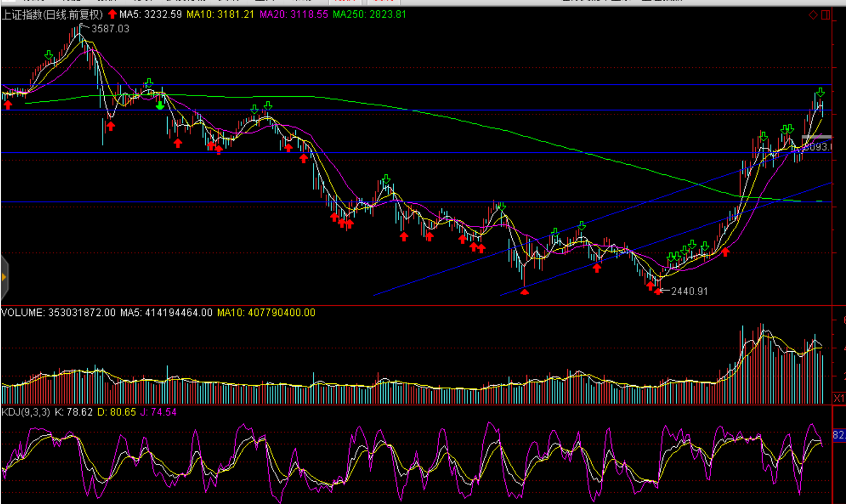The image size is (846, 504).
Task: Click the VOLUME indicator label
Action: pos(23,313)
